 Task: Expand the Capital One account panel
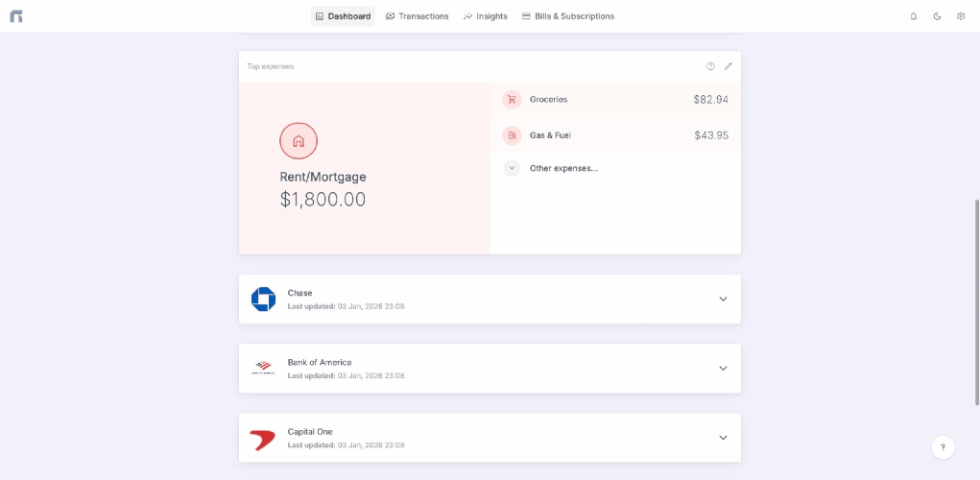pos(723,438)
